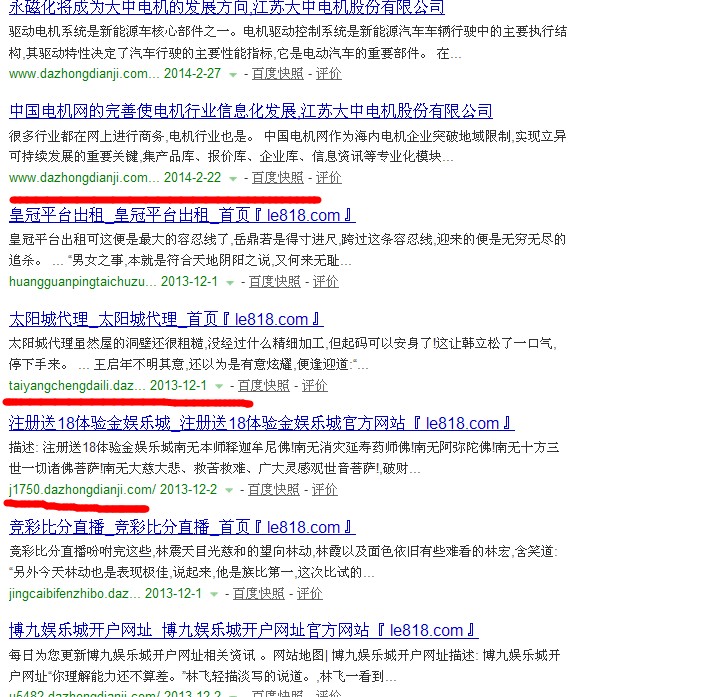Image resolution: width=727 pixels, height=697 pixels.
Task: Expand dropdown arrow beside date 2014-2-22
Action: click(233, 179)
